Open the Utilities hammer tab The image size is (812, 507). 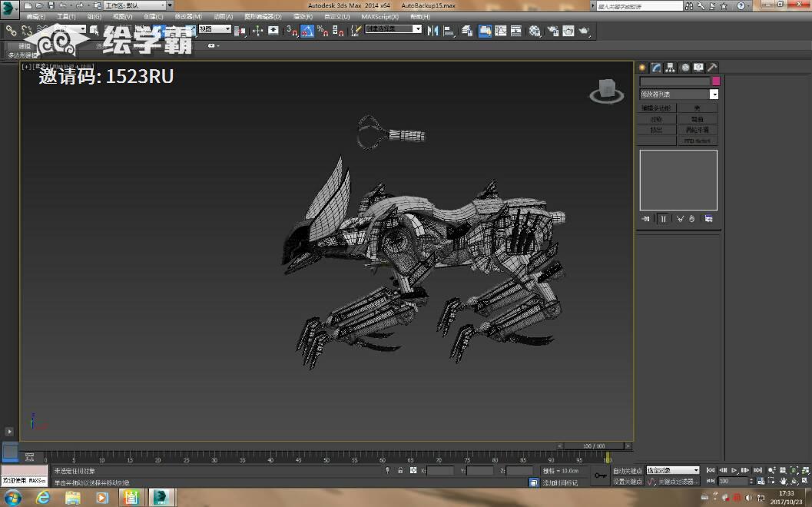coord(712,68)
